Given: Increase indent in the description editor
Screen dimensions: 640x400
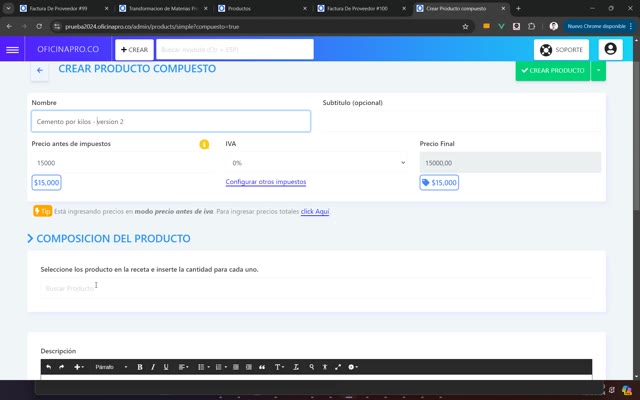Looking at the screenshot, I should [x=249, y=367].
